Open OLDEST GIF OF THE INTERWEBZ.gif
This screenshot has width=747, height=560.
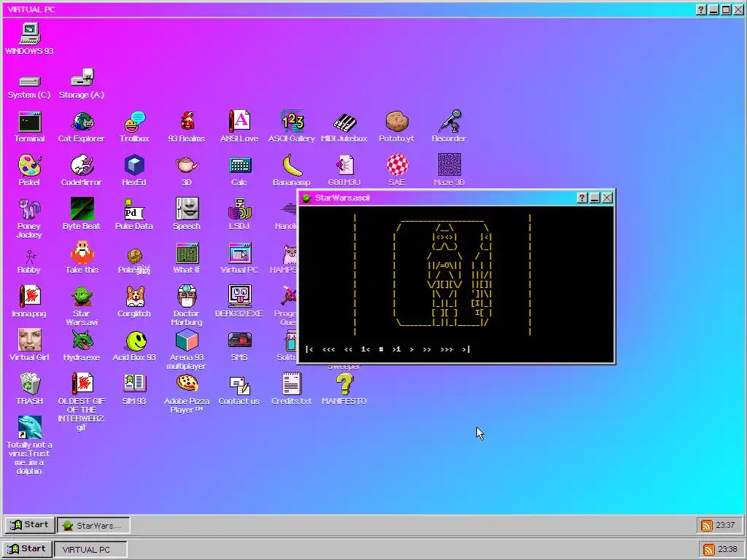click(82, 384)
